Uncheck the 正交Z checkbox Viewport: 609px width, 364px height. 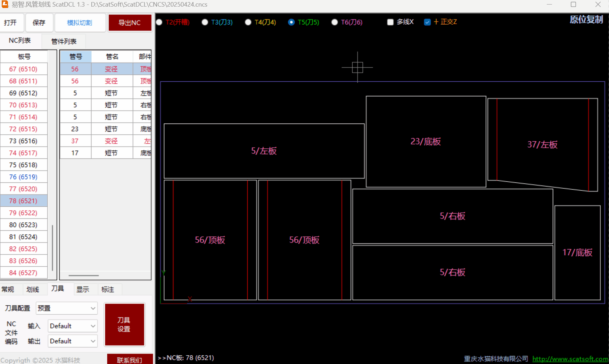pyautogui.click(x=427, y=22)
